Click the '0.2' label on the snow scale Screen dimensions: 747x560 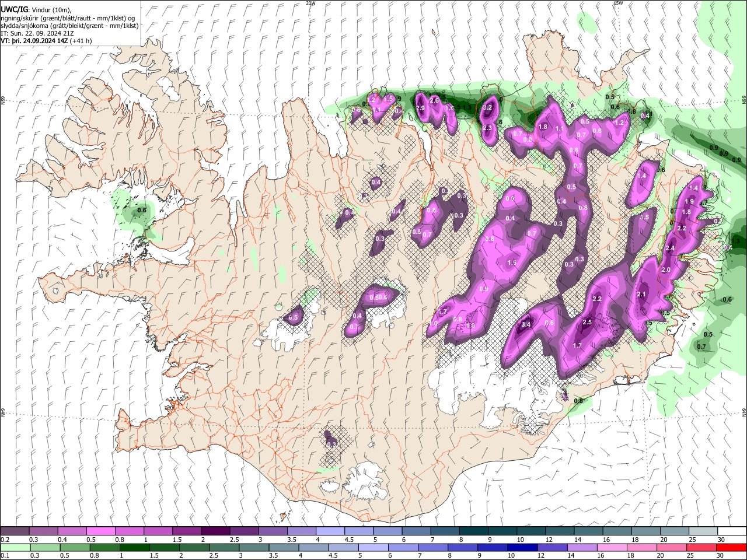tap(5, 540)
